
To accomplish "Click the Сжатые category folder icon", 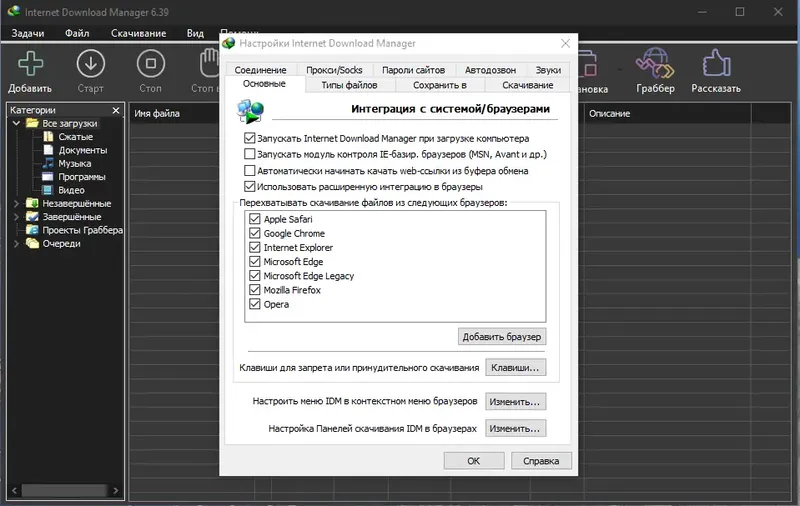I will (x=48, y=137).
